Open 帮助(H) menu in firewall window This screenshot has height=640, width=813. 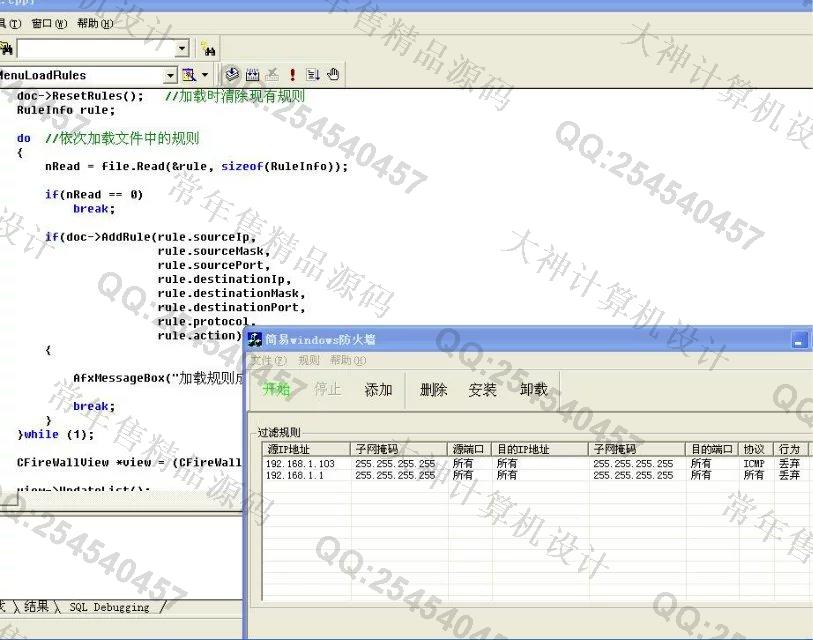(348, 360)
